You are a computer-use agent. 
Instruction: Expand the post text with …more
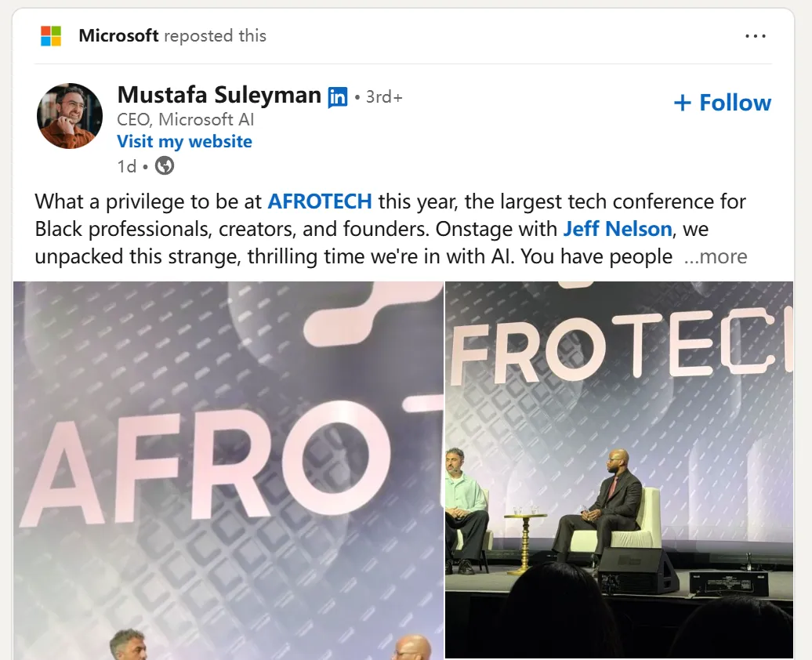716,256
